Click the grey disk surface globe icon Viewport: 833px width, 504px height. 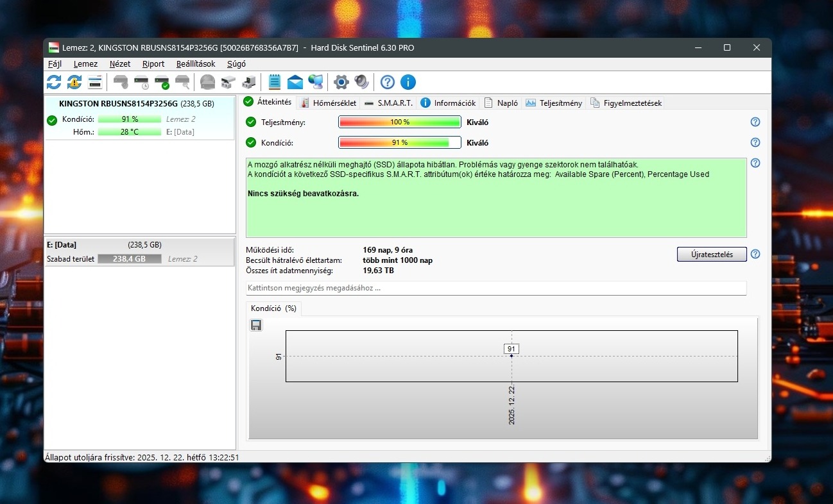point(208,82)
